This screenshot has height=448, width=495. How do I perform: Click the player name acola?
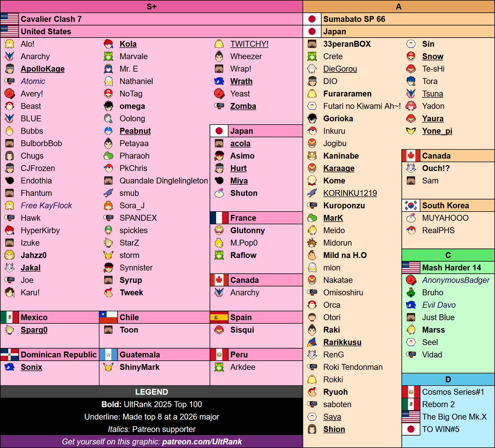pos(240,143)
